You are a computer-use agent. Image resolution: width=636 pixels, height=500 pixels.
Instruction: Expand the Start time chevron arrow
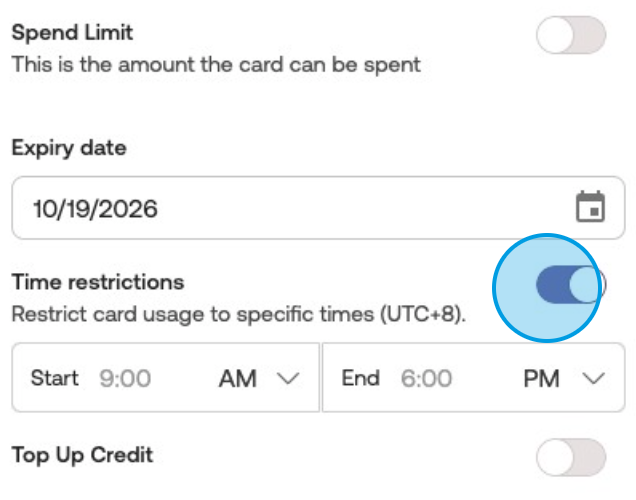[x=288, y=378]
